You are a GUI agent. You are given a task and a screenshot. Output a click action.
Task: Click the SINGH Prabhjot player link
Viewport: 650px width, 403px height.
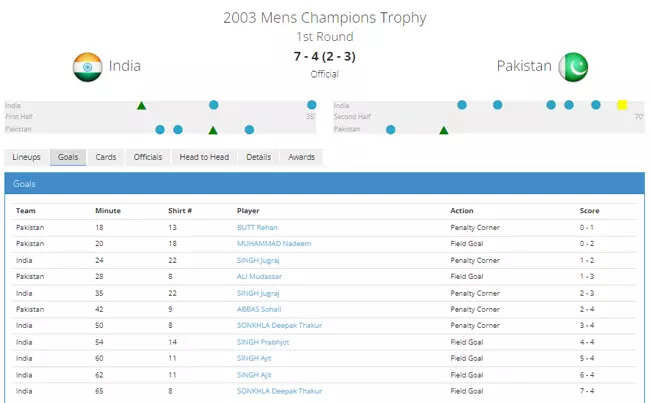tap(265, 342)
